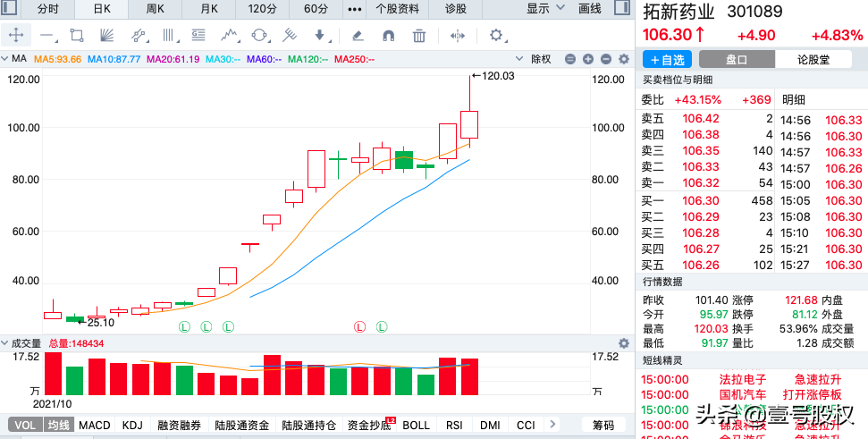This screenshot has width=868, height=439.
Task: Select the Gann fan lines tool
Action: click(x=106, y=36)
